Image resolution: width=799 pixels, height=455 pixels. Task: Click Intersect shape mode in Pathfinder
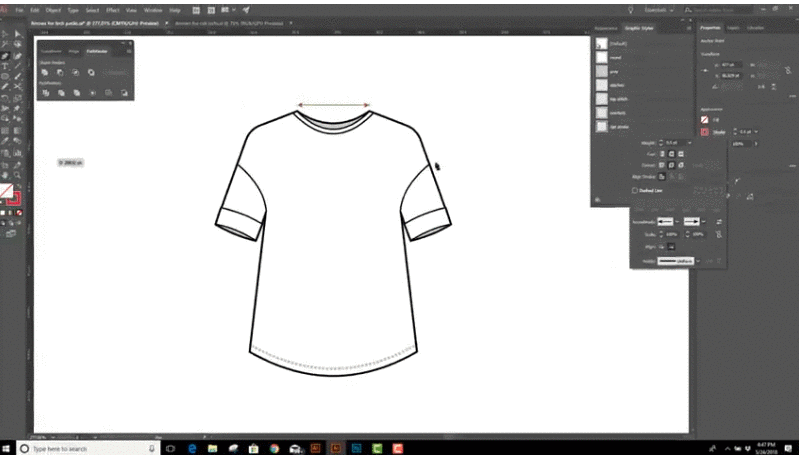pos(75,72)
